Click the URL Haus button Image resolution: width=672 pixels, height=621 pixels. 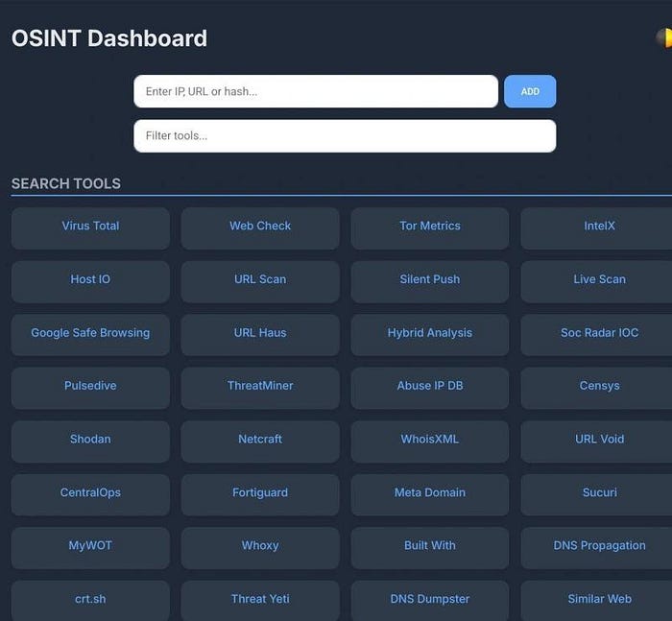(x=260, y=335)
